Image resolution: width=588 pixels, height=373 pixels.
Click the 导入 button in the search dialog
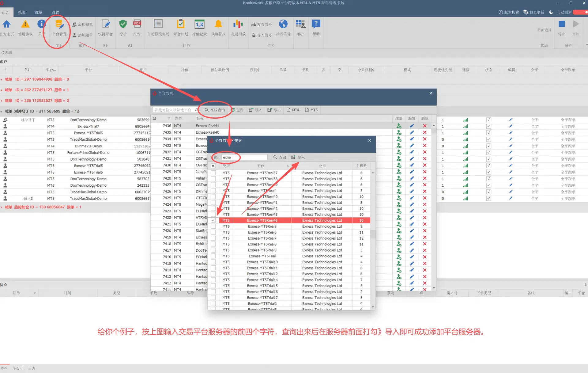coord(298,157)
